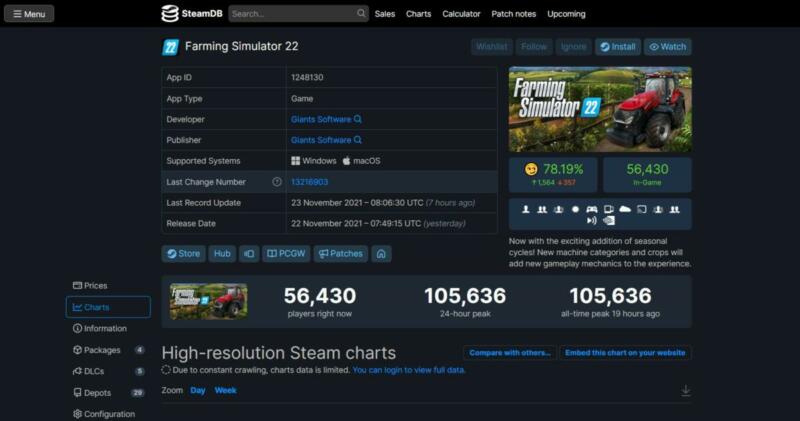
Task: Click the 105,636 24-hour peak figure
Action: [465, 295]
